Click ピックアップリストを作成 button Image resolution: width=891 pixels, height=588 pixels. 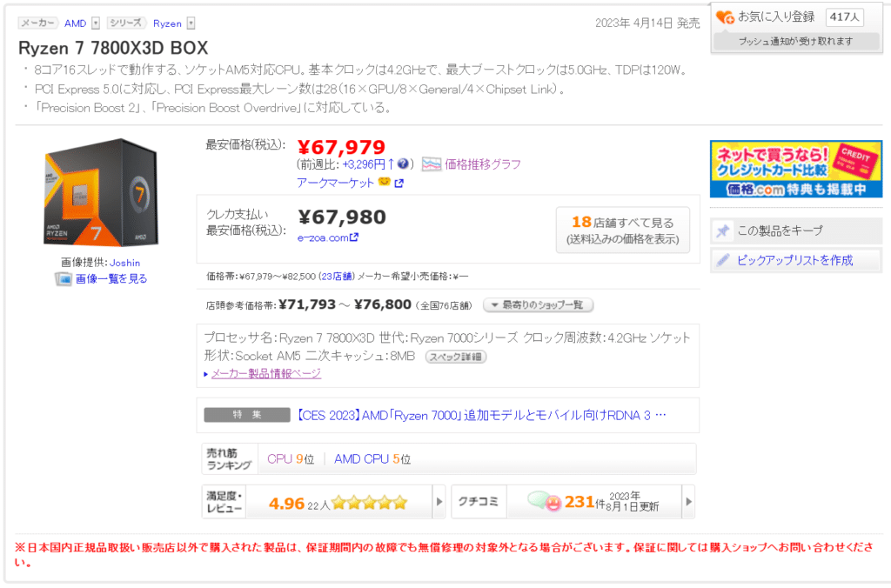coord(795,260)
